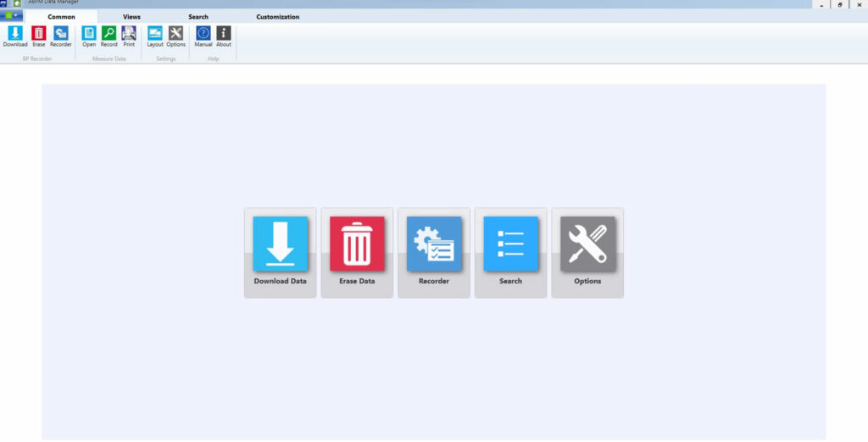Click the Download icon in the ribbon
Image resolution: width=868 pixels, height=442 pixels.
[x=15, y=35]
